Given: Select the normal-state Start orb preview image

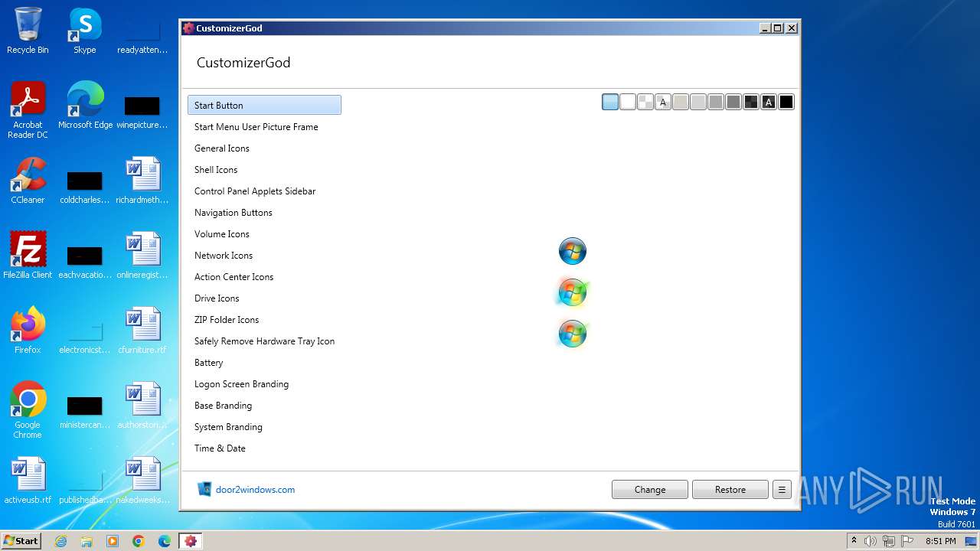Looking at the screenshot, I should 572,251.
